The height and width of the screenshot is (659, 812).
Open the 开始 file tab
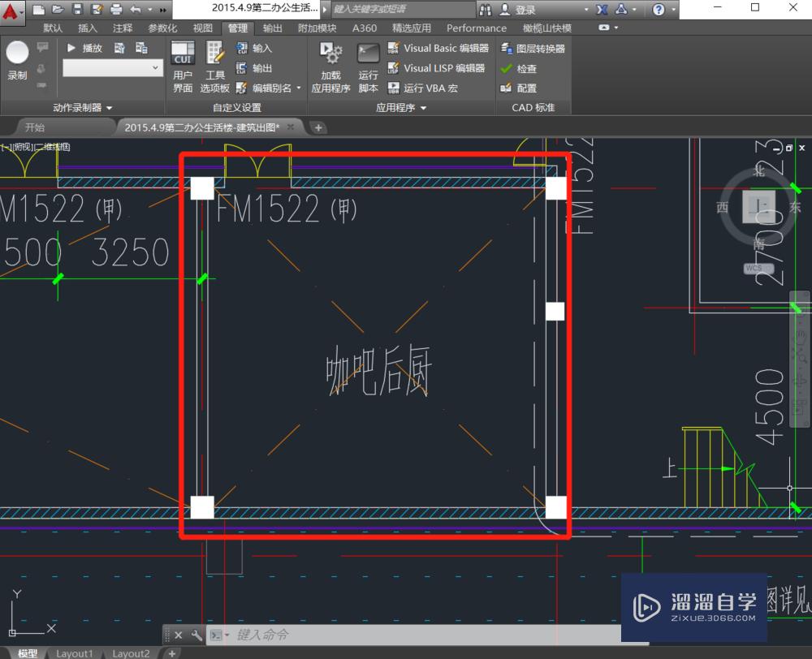pyautogui.click(x=34, y=127)
